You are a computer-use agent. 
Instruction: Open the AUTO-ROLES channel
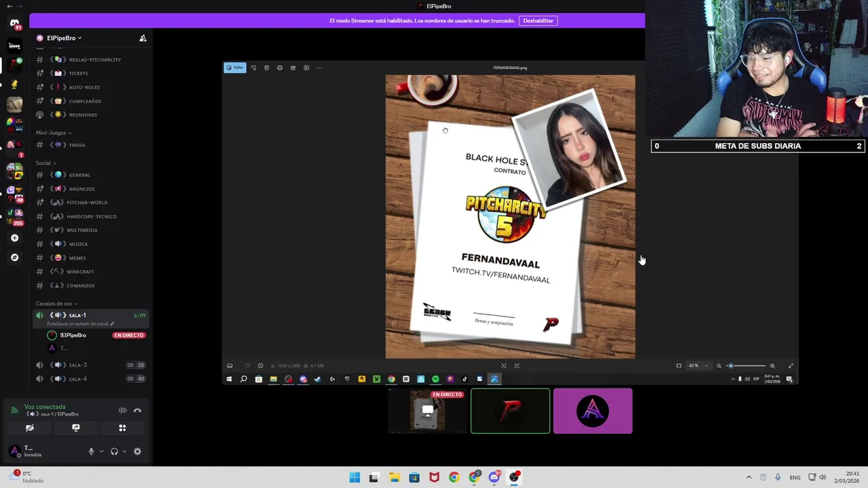91,87
